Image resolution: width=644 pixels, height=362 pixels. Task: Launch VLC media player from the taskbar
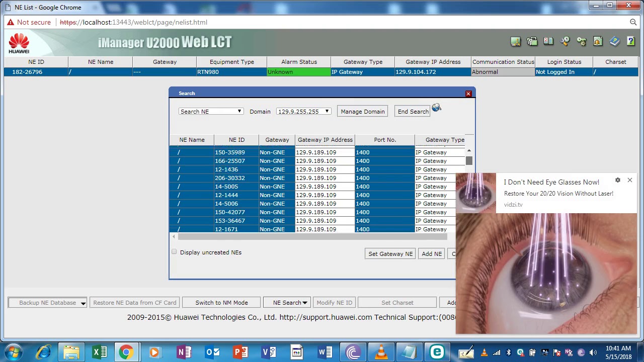381,352
